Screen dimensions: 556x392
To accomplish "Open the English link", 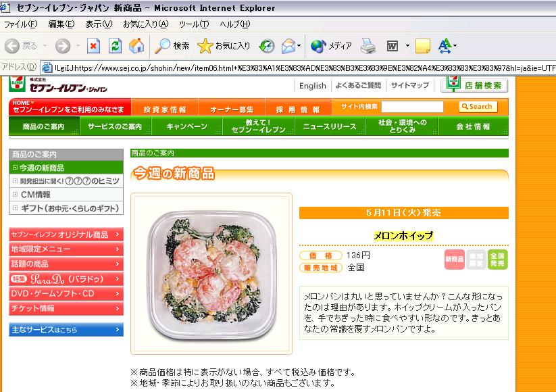I will tap(312, 86).
